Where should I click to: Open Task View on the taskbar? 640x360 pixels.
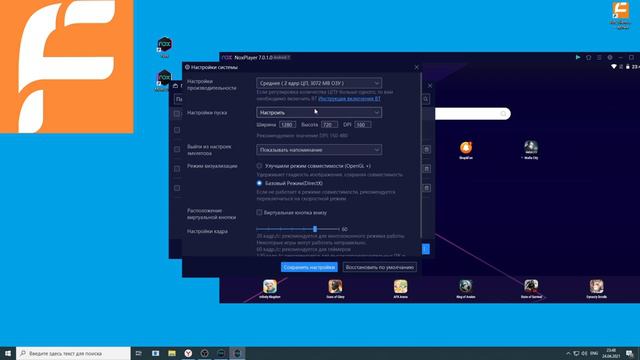[139, 353]
